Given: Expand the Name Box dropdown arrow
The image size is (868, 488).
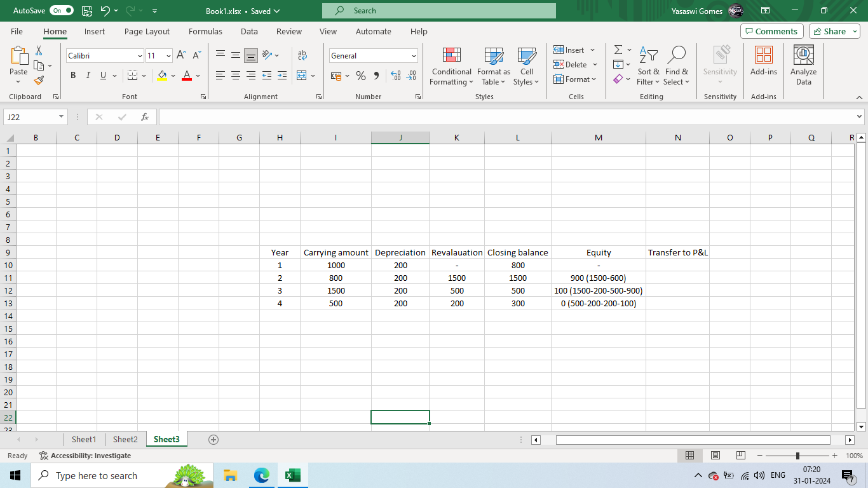Looking at the screenshot, I should [x=61, y=117].
